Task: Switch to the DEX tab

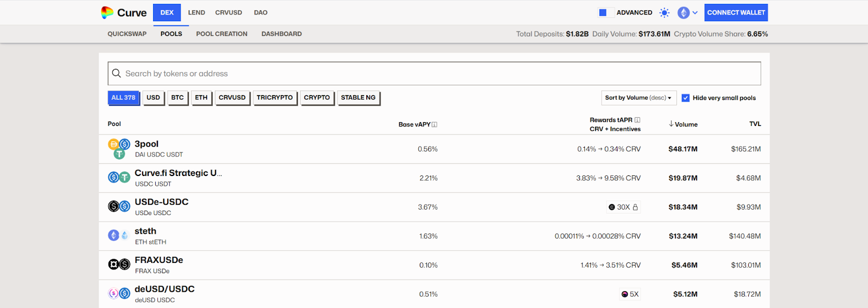Action: pyautogui.click(x=167, y=12)
